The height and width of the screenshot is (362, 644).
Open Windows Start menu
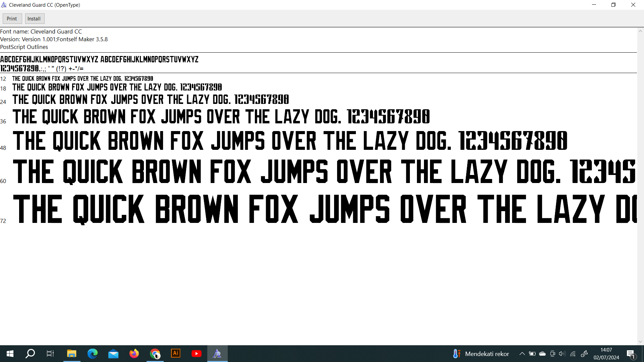(10, 354)
